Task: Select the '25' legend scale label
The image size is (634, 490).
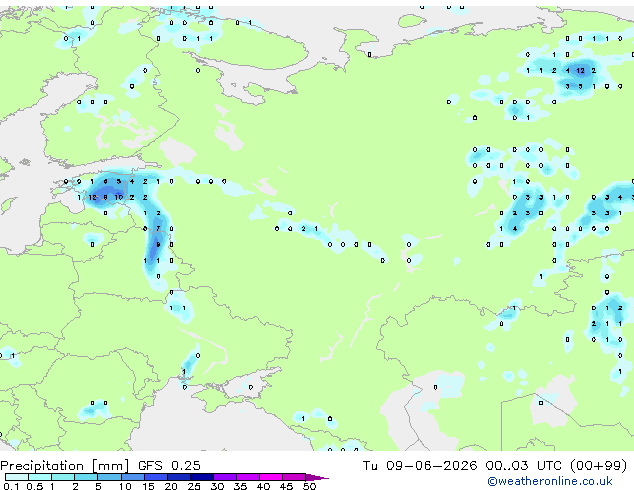Action: pos(194,486)
